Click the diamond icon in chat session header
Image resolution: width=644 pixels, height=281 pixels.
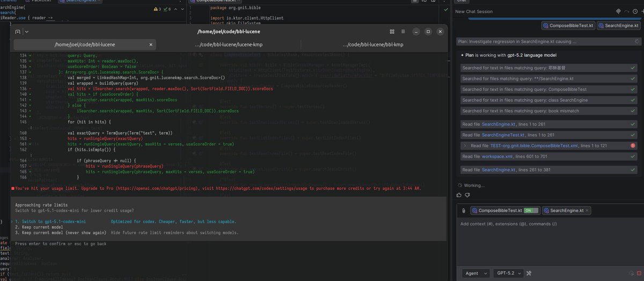(x=618, y=11)
